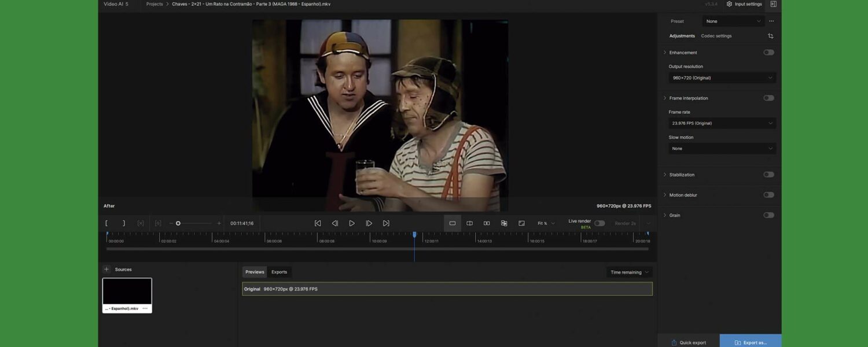Screen dimensions: 868x347
Task: Open the Fit % zoom dropdown
Action: (546, 223)
